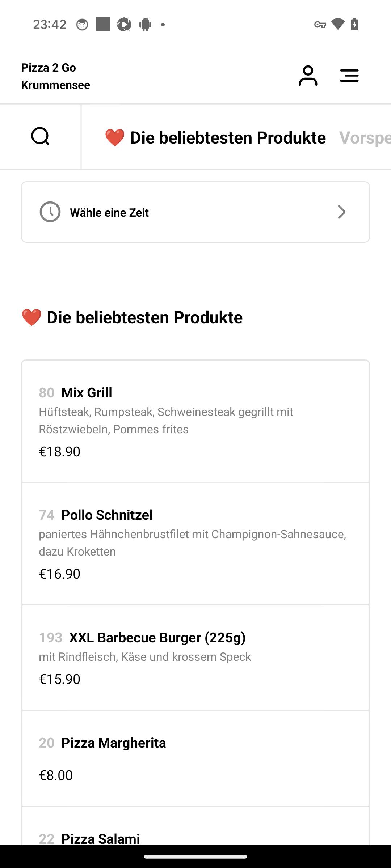Tap the bottom navigation gesture handle bar
This screenshot has height=868, width=391.
click(195, 856)
